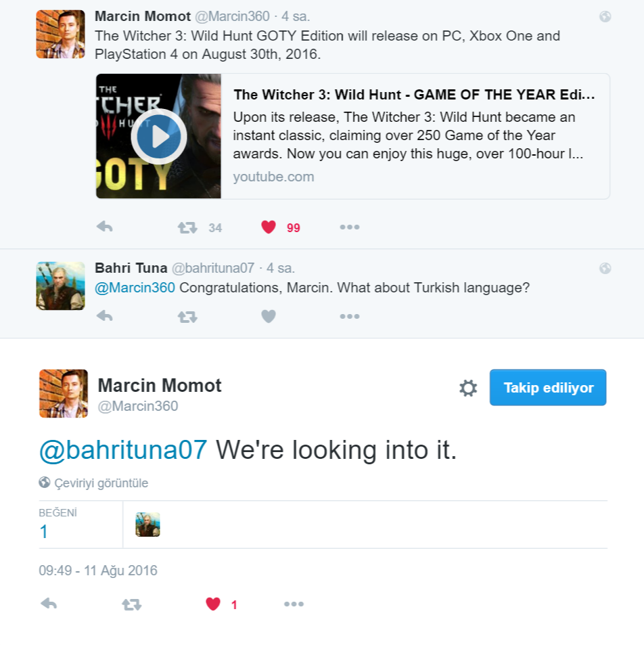Viewport: 644px width, 645px height.
Task: Retweet the Witcher 3 GOTY Edition tweet
Action: pyautogui.click(x=187, y=227)
